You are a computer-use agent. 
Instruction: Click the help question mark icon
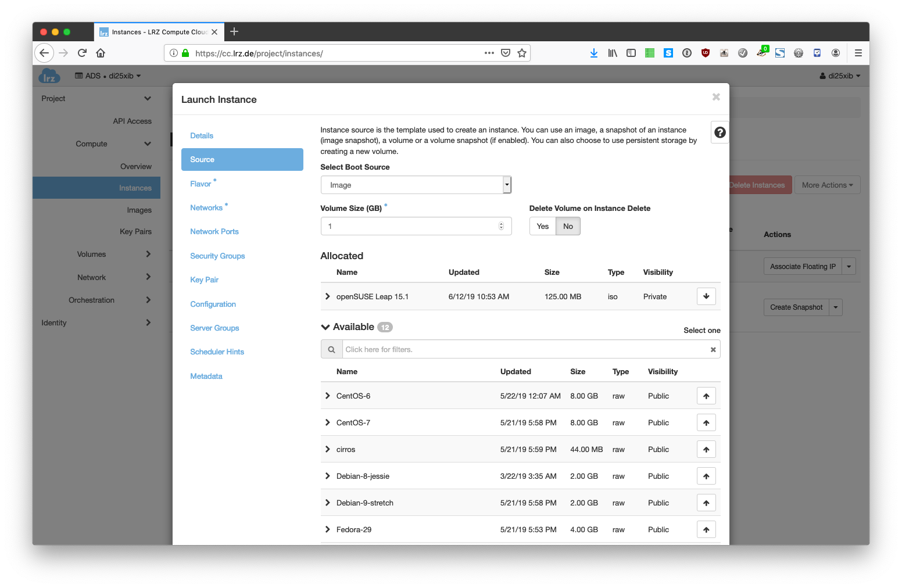pos(720,132)
